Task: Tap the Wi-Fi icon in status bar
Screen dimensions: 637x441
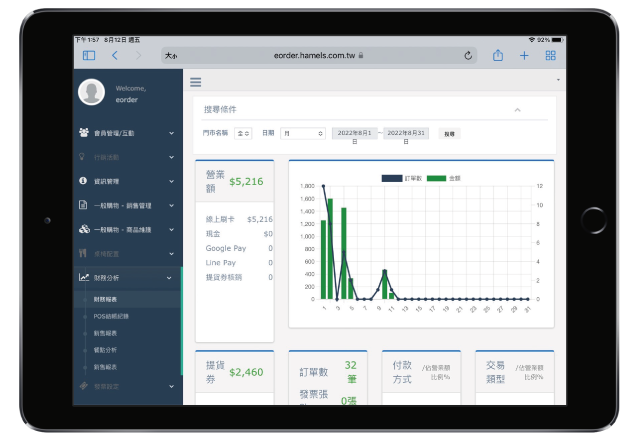Action: click(x=531, y=40)
